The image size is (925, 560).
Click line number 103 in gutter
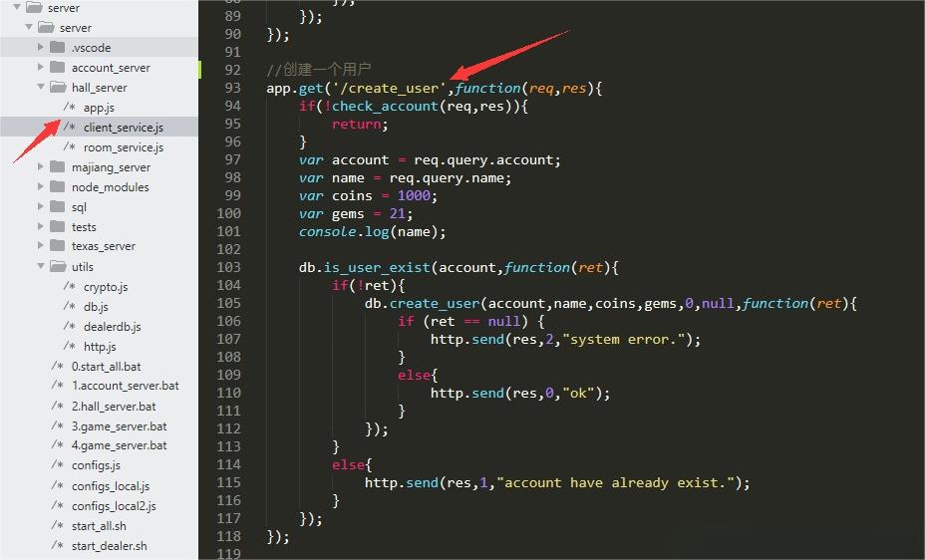click(229, 267)
